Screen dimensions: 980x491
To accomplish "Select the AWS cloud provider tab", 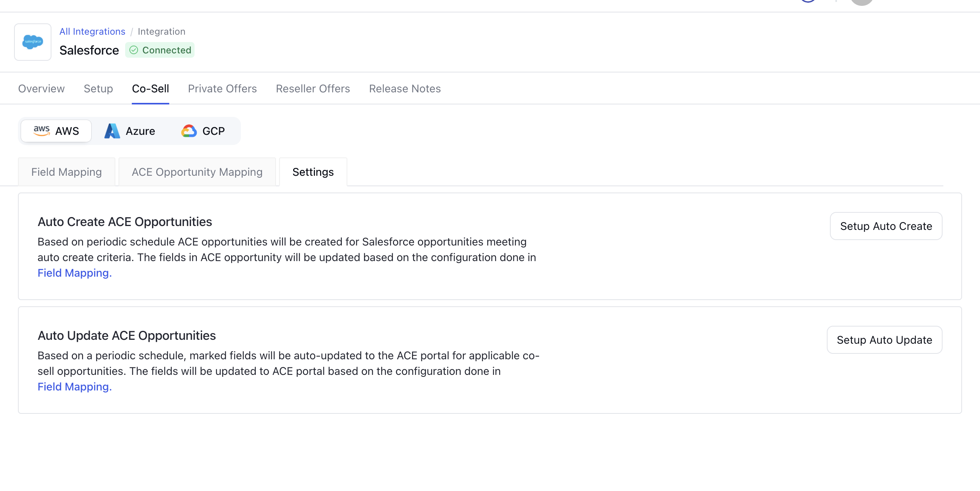I will tap(56, 131).
